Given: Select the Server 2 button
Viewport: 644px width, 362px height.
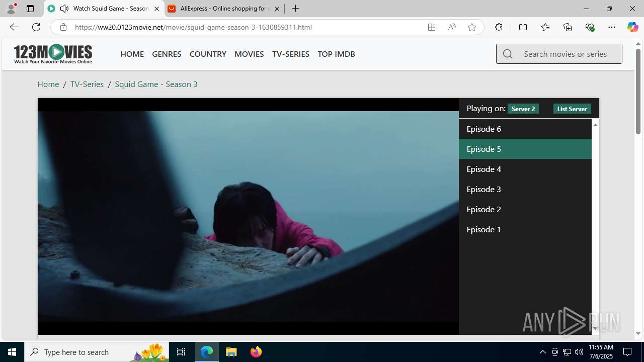Looking at the screenshot, I should pyautogui.click(x=523, y=109).
